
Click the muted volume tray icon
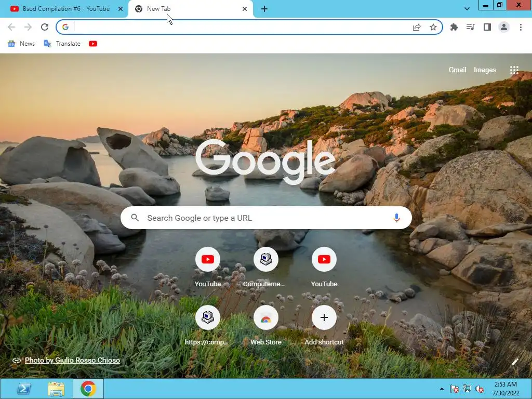[x=480, y=389]
